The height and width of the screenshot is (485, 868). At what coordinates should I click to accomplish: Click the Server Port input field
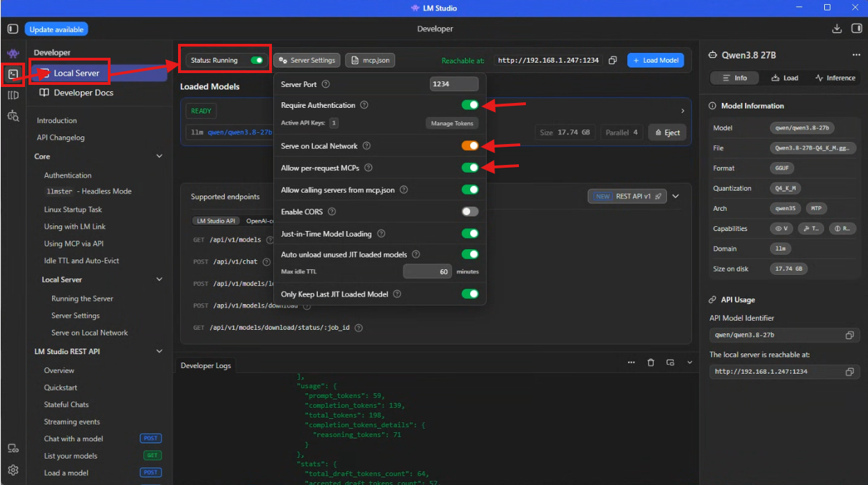(454, 84)
